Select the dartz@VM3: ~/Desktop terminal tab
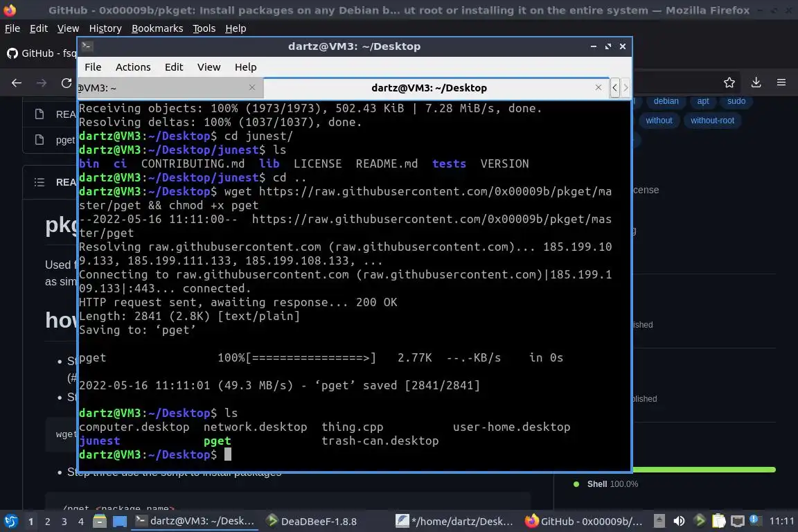798x532 pixels. point(436,87)
